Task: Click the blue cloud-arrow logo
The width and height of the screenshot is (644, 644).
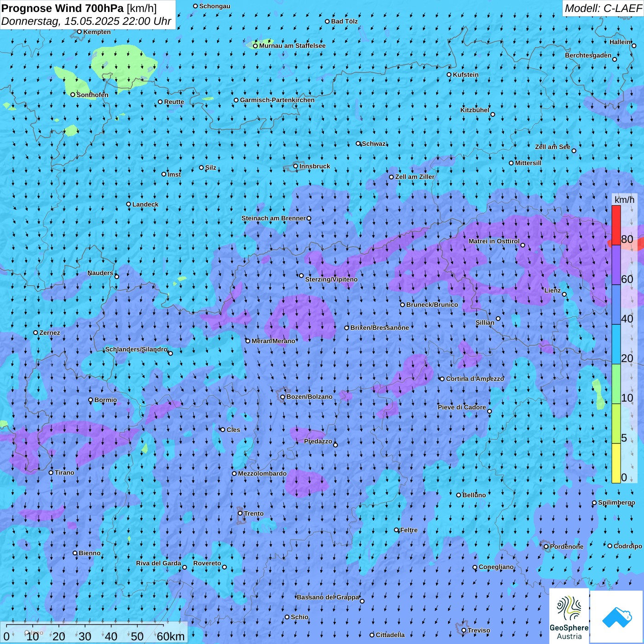Action: click(617, 616)
